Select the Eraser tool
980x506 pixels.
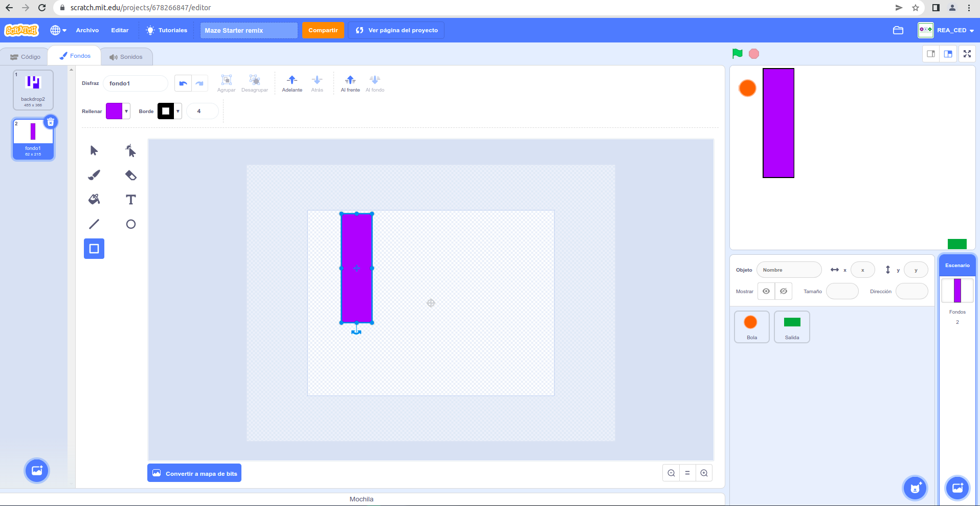point(131,175)
